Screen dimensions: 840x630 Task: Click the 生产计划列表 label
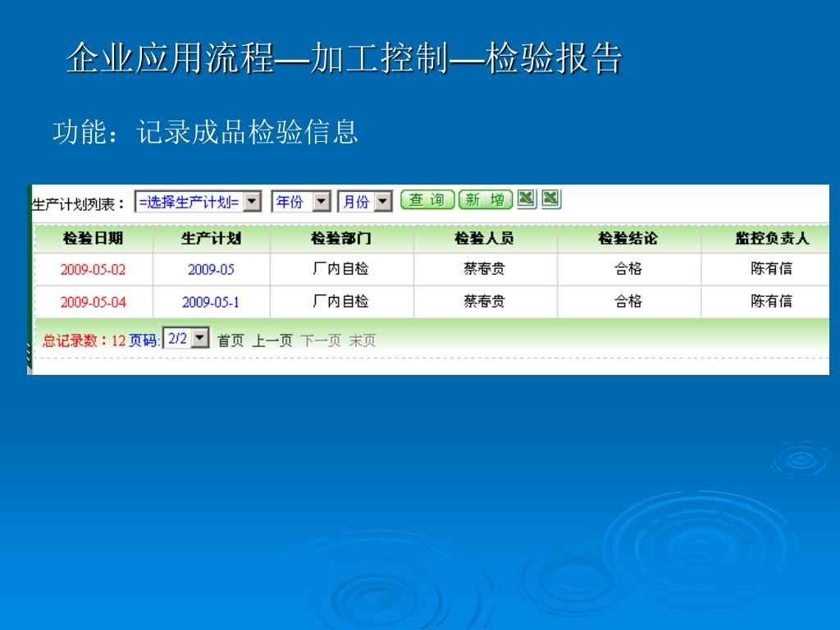coord(78,204)
